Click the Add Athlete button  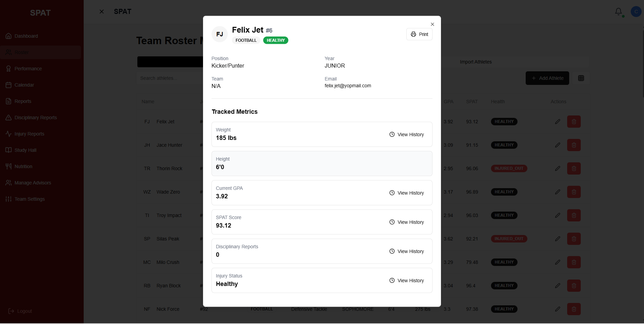tap(547, 78)
